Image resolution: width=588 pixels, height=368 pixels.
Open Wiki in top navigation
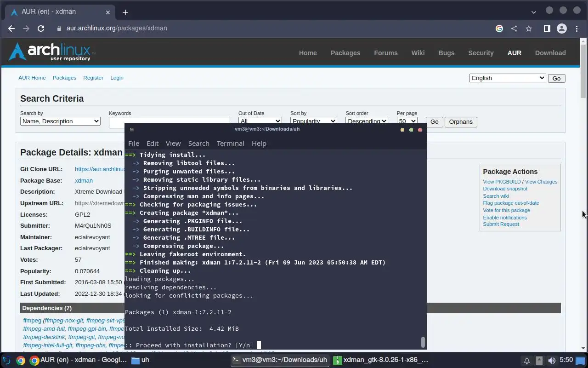coord(418,53)
